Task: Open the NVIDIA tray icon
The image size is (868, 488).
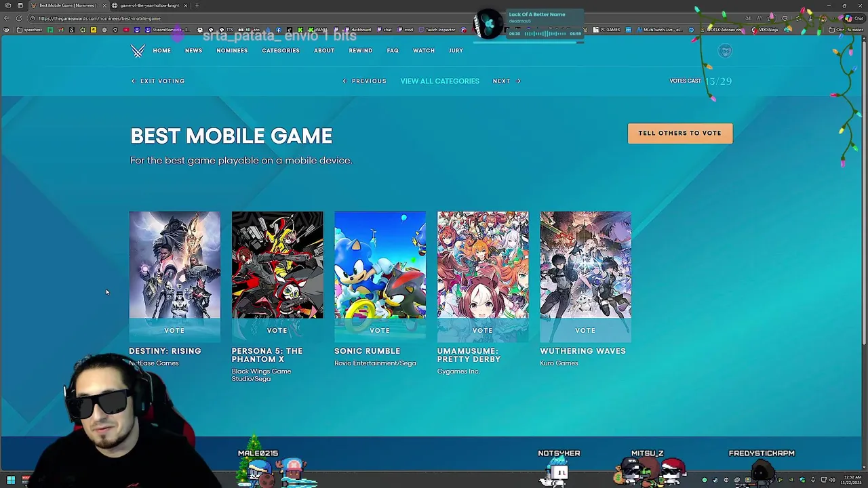Action: pyautogui.click(x=791, y=480)
